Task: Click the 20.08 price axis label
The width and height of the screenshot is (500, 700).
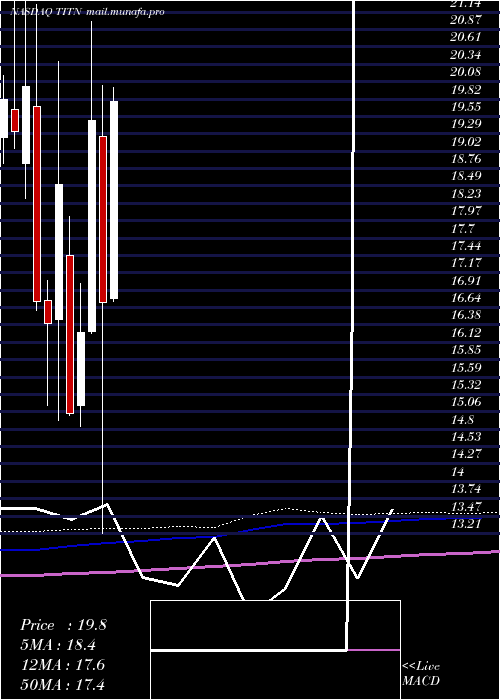Action: [466, 72]
